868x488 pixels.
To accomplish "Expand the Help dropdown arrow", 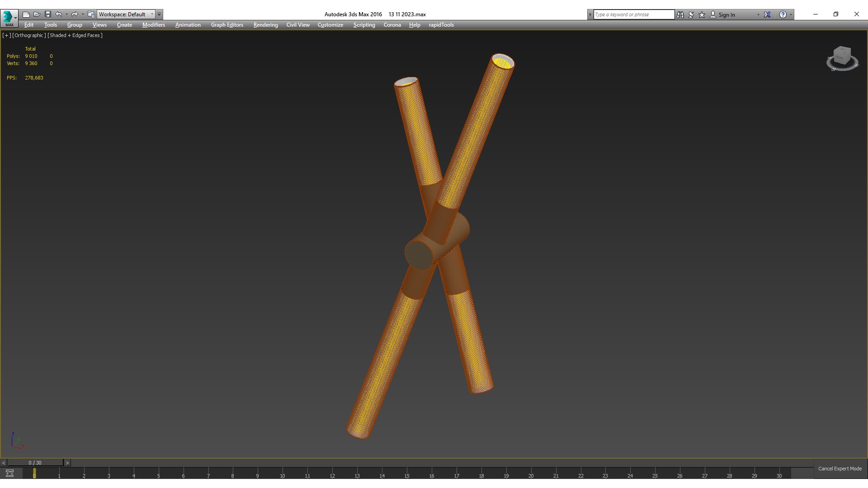I will coord(791,14).
